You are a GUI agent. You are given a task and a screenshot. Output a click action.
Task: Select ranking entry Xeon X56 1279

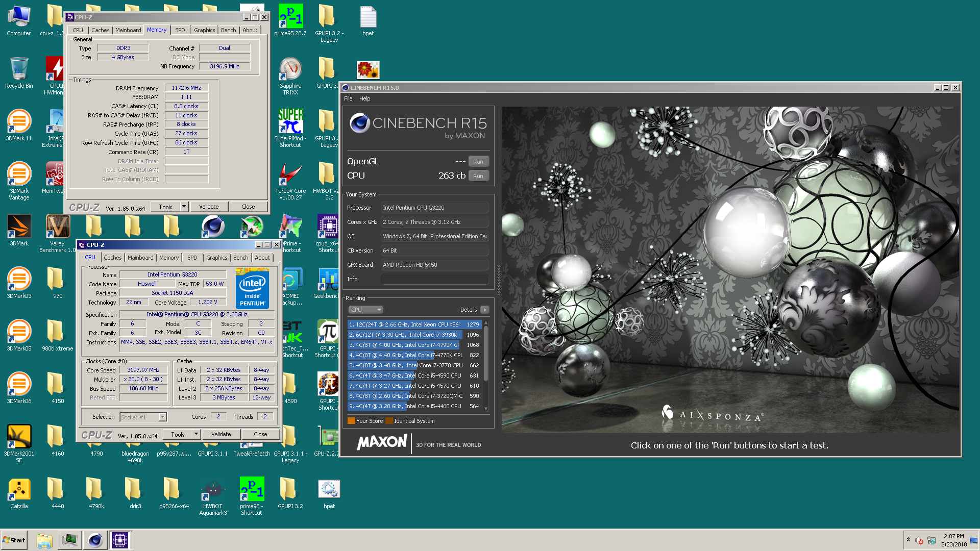[414, 324]
